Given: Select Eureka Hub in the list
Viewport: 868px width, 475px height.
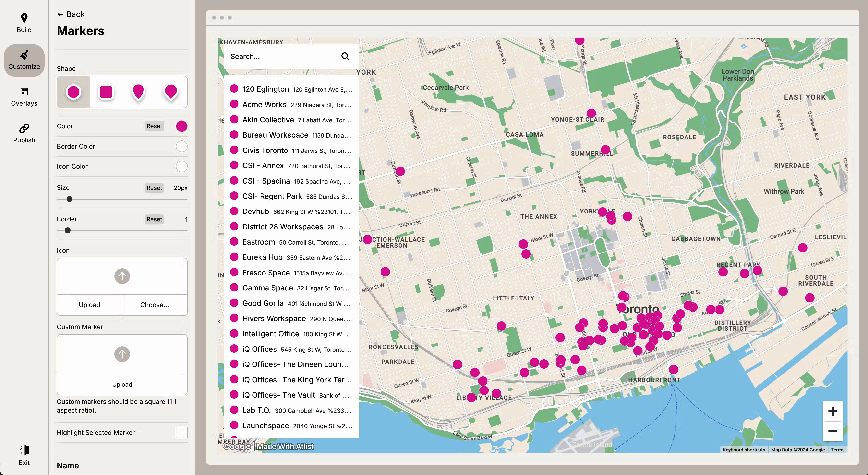Looking at the screenshot, I should click(291, 257).
